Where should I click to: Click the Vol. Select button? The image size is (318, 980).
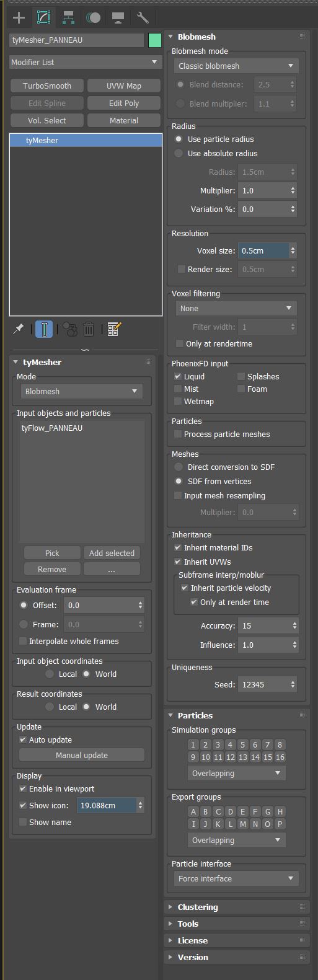[47, 120]
